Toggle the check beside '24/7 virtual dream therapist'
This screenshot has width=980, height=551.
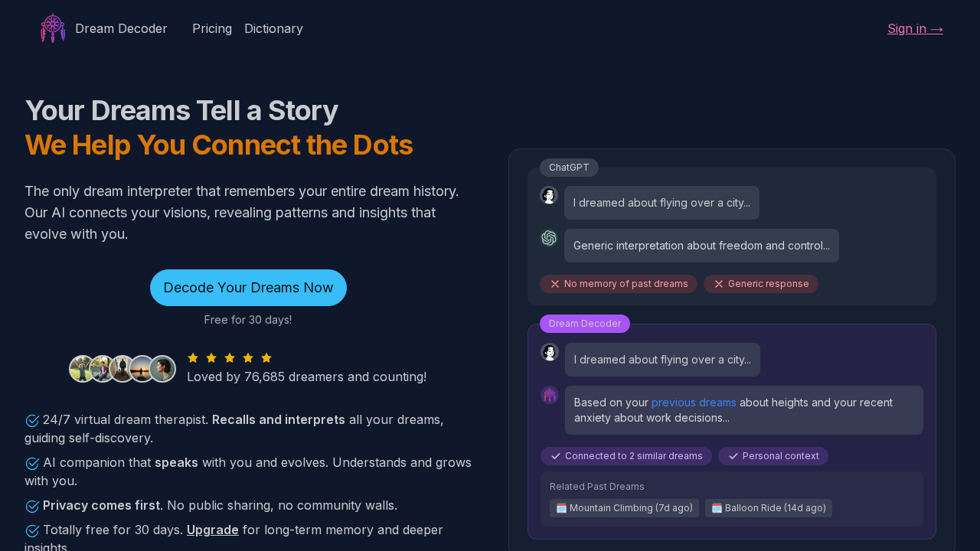tap(31, 420)
